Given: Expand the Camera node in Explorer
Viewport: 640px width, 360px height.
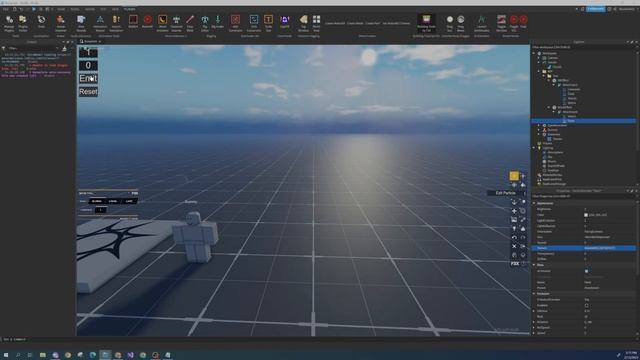Looking at the screenshot, I should tap(539, 58).
